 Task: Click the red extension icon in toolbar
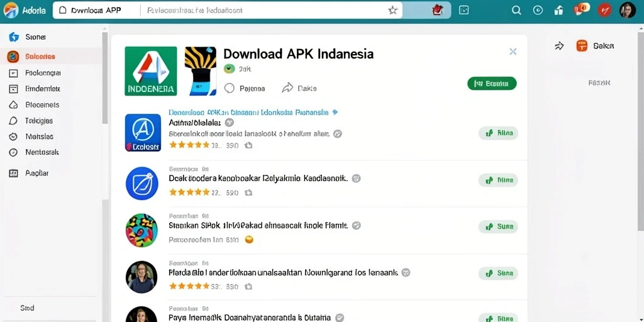[438, 10]
